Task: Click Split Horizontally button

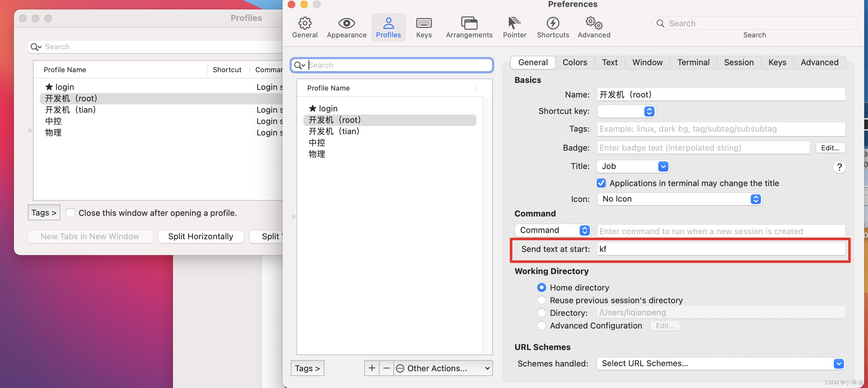Action: [201, 236]
